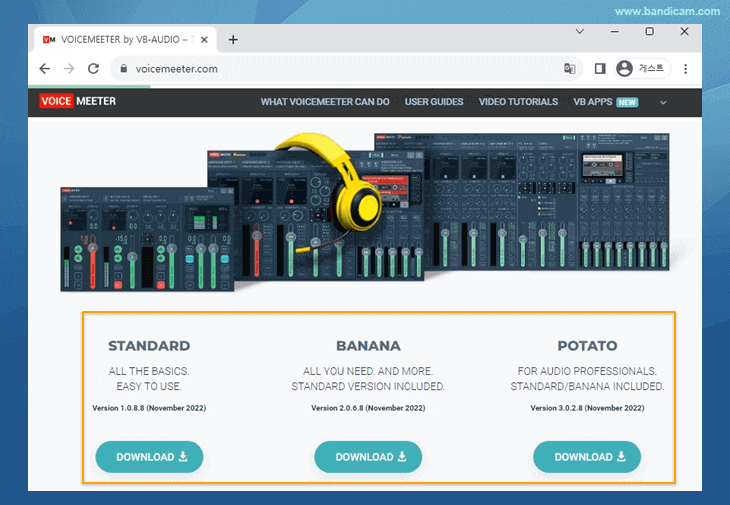Download the BANANA version
The width and height of the screenshot is (730, 505).
tap(368, 457)
